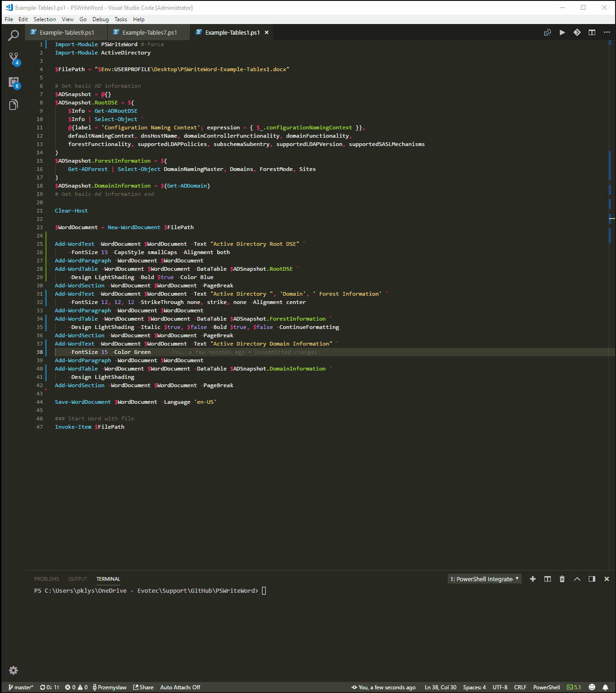Run the PowerShell script with play icon
This screenshot has width=616, height=693.
click(x=562, y=32)
